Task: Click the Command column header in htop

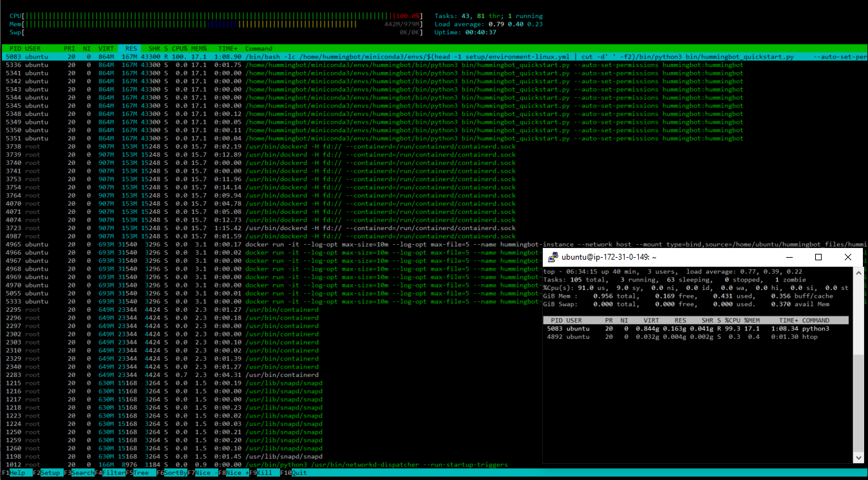Action: [x=258, y=48]
